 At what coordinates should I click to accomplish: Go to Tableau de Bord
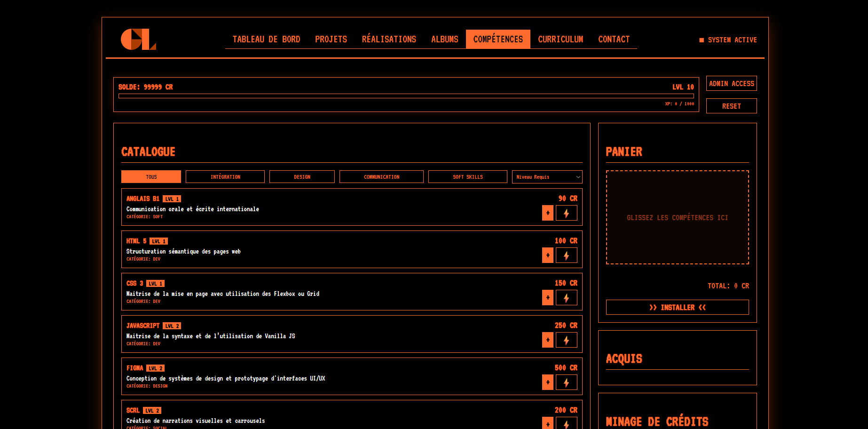266,39
